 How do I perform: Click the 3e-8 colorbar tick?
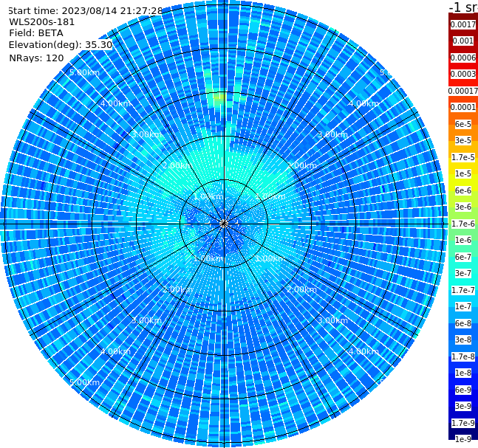[462, 340]
